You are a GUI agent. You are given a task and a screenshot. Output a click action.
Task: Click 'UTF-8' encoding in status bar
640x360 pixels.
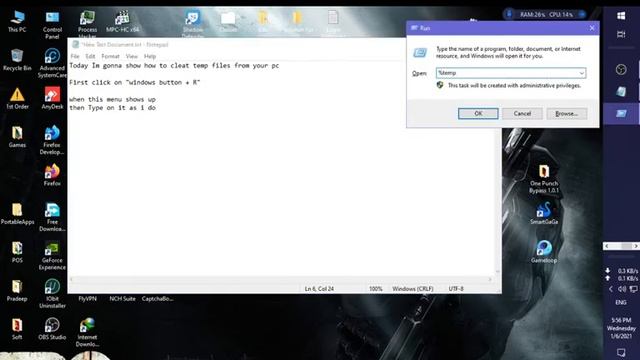[456, 289]
